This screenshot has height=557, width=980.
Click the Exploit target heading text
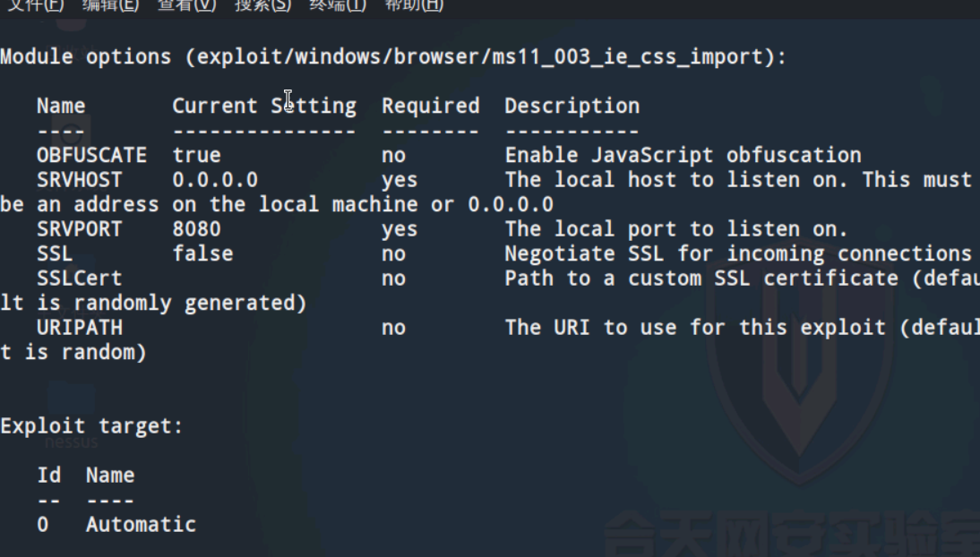click(91, 426)
